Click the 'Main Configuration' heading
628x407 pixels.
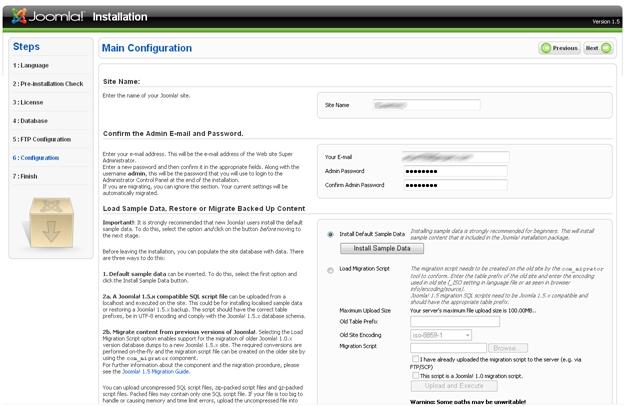point(147,48)
